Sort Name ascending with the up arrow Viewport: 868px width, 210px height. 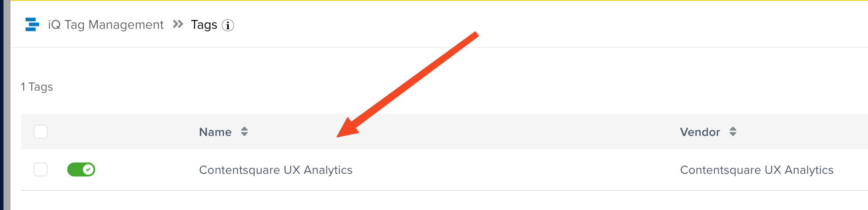[245, 129]
